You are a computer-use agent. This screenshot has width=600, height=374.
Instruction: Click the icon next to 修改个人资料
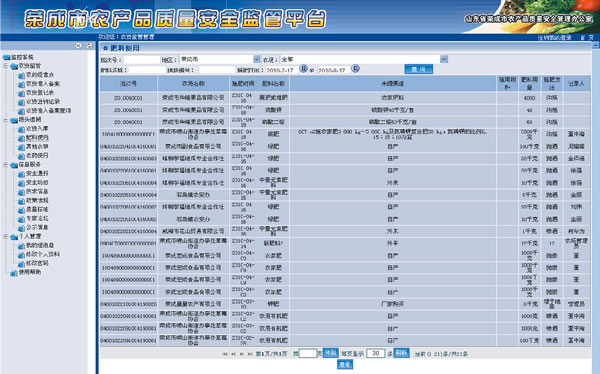(21, 255)
